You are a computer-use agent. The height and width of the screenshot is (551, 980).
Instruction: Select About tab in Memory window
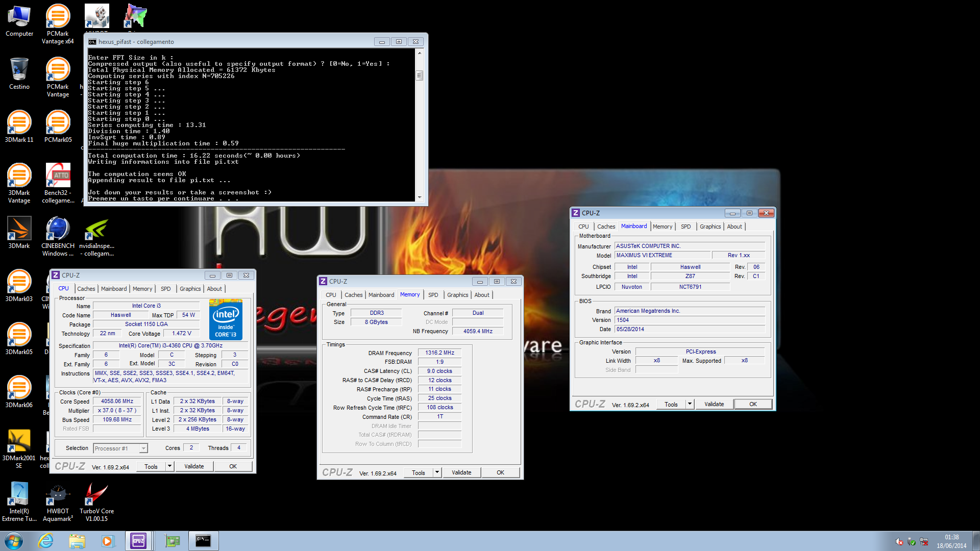pyautogui.click(x=482, y=295)
